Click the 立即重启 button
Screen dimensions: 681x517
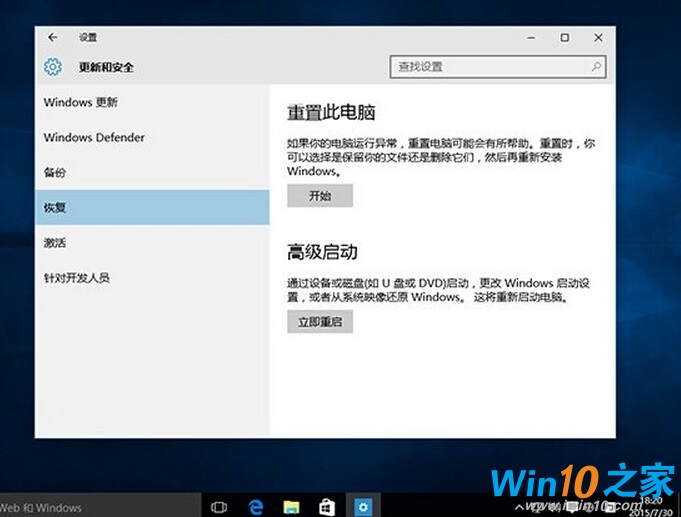pyautogui.click(x=320, y=321)
